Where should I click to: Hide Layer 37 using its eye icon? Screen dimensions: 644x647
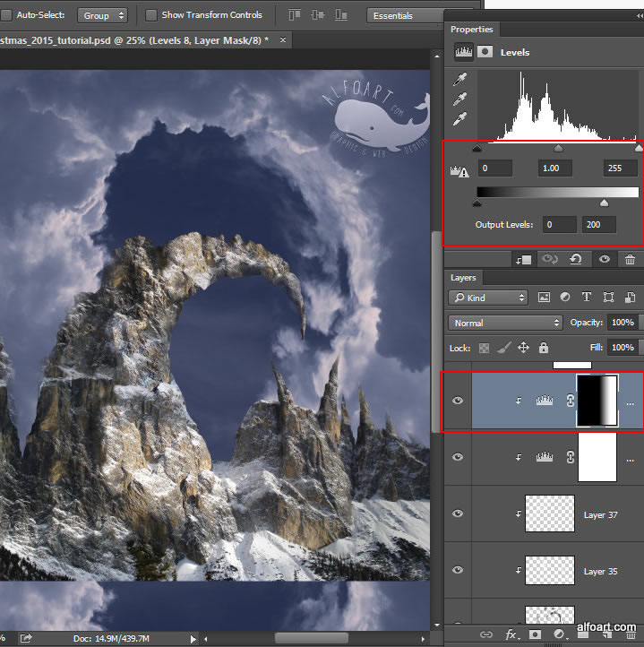(458, 514)
